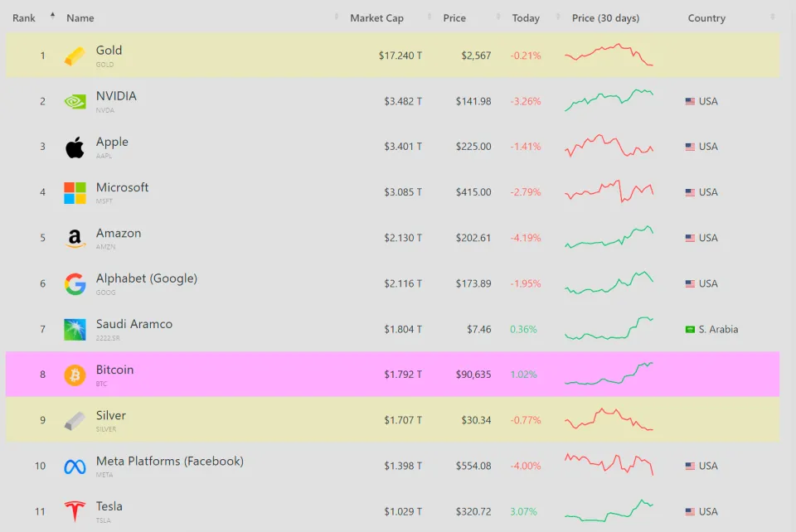Click S. Arabia country label

coord(718,329)
